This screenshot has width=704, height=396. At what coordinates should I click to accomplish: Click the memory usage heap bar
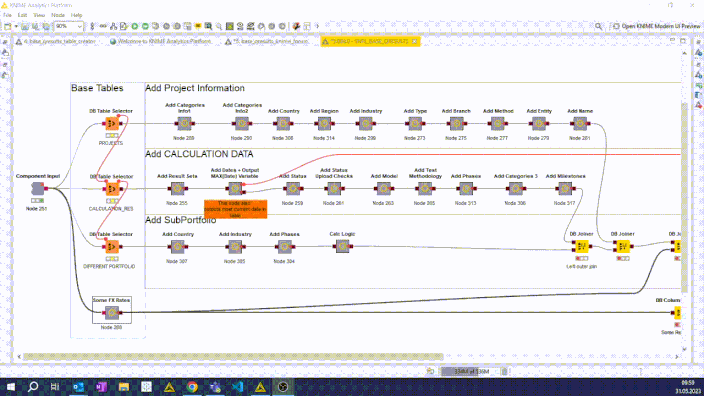469,371
